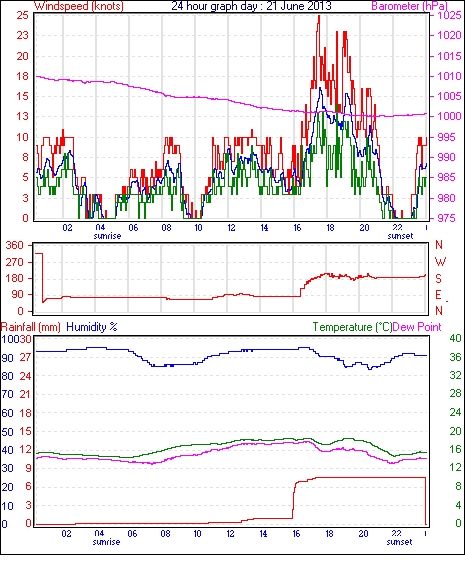Click the W compass label on direction graph
This screenshot has height=563, width=465.
point(440,262)
